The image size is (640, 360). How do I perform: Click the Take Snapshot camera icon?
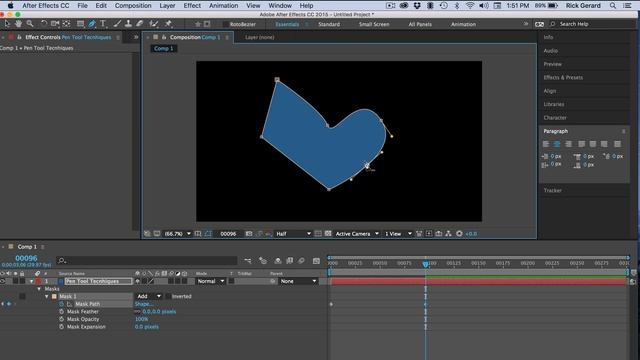(249, 234)
